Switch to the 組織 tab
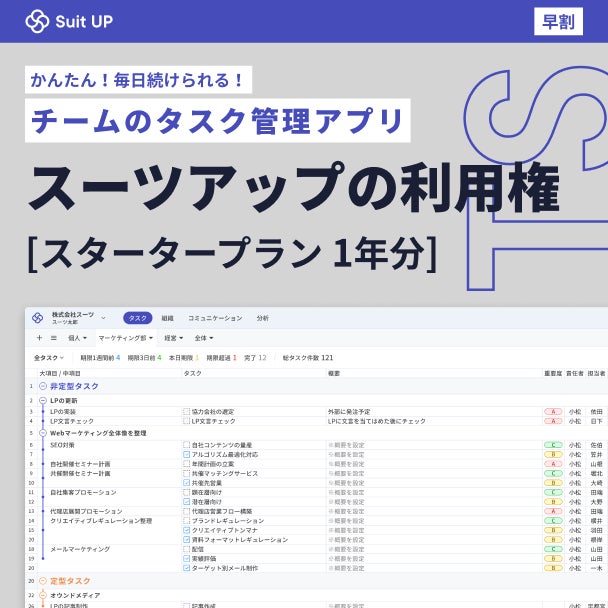Screen dimensions: 608x608 click(167, 318)
